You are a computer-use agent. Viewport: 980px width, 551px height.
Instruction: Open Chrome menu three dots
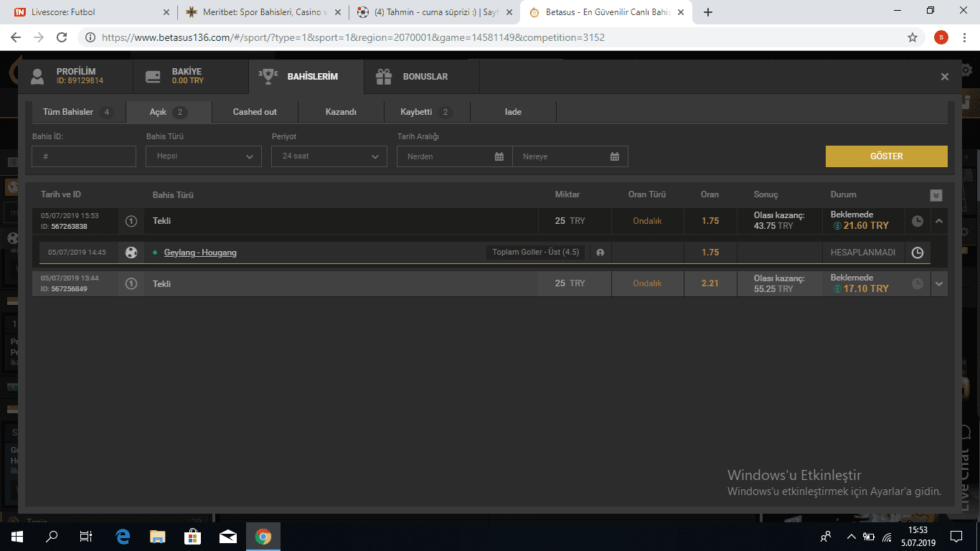point(965,37)
